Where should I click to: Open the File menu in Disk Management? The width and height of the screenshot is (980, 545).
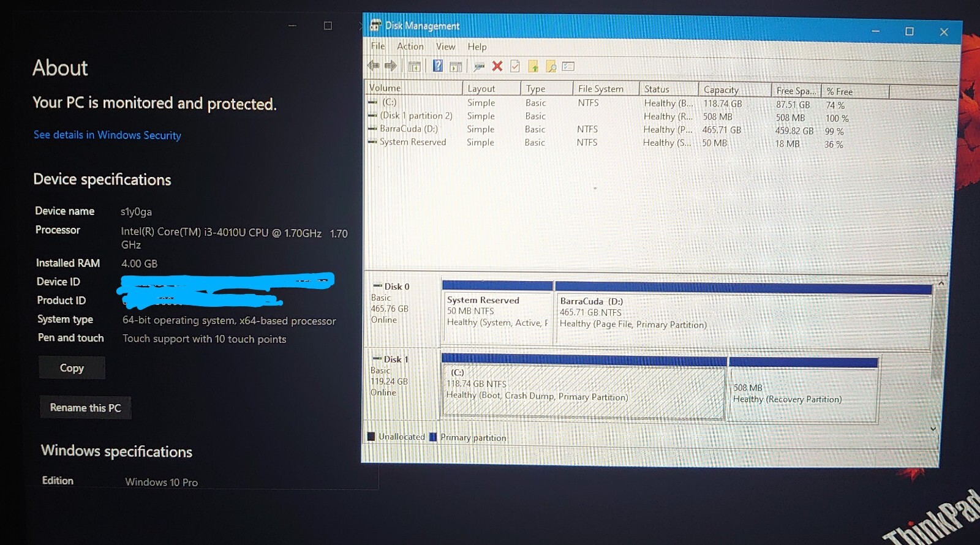378,46
